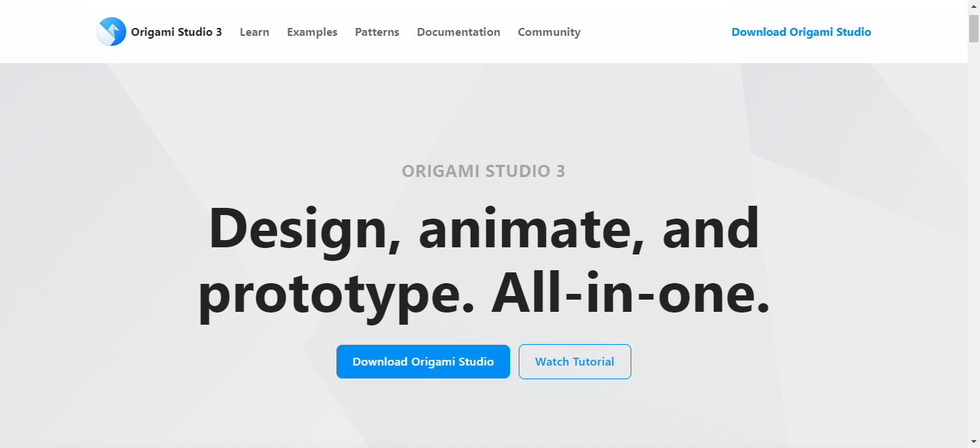Go to the Examples page
This screenshot has height=448, width=980.
tap(312, 32)
